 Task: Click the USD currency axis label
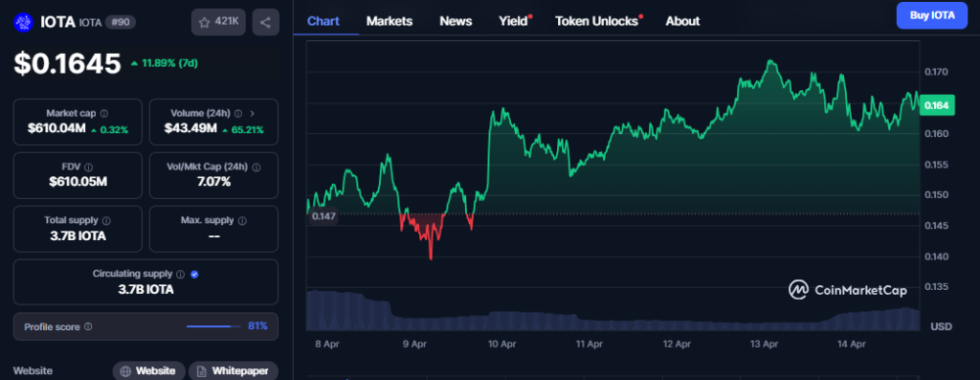(941, 326)
